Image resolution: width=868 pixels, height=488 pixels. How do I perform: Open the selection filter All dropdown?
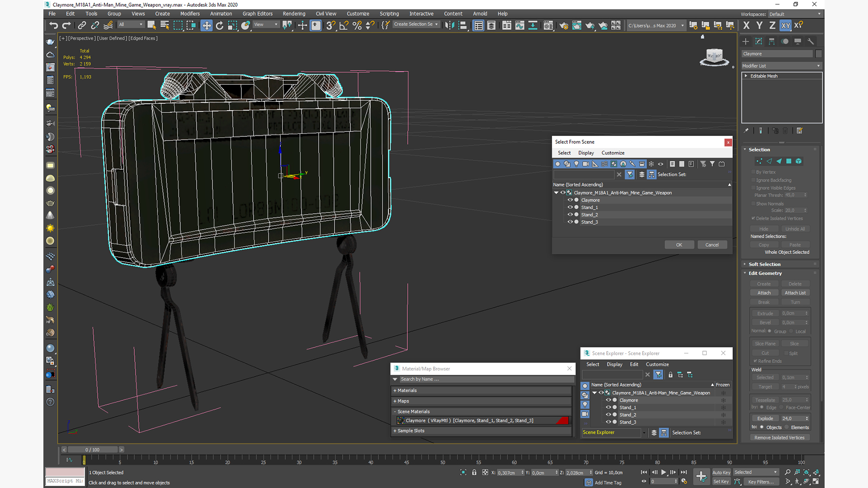click(131, 25)
